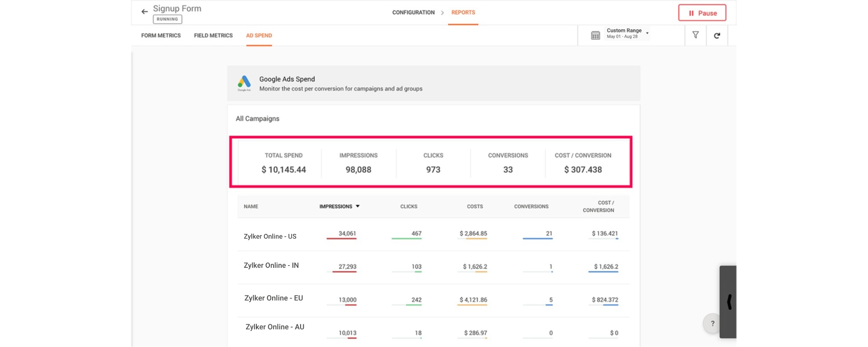Switch to the Form Metrics tab
Image resolution: width=868 pixels, height=347 pixels.
coord(160,35)
